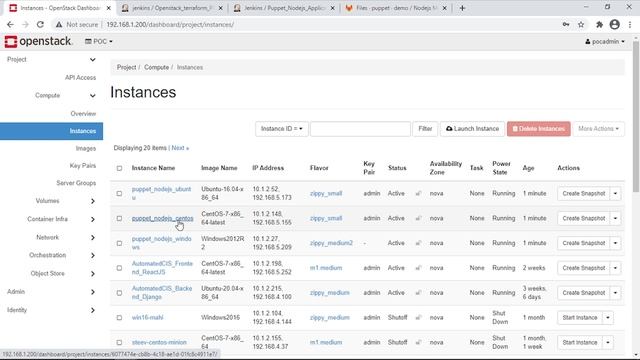
Task: Open Server Groups in the sidebar
Action: [x=76, y=183]
